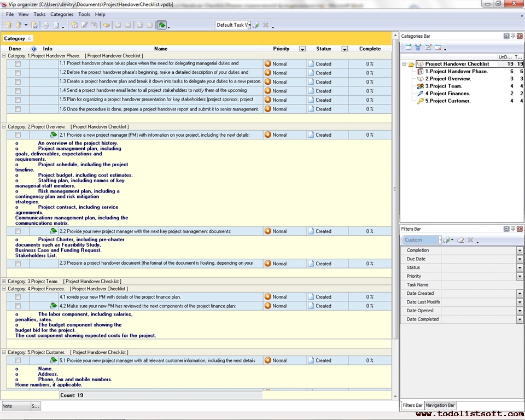Open the Categories menu
The image size is (525, 420).
[x=61, y=14]
